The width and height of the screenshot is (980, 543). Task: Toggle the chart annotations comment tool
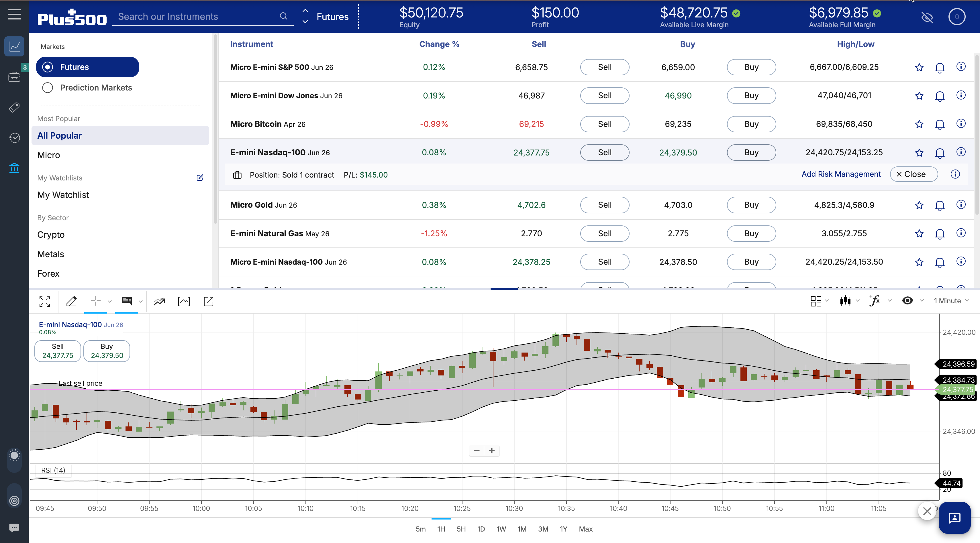point(127,301)
